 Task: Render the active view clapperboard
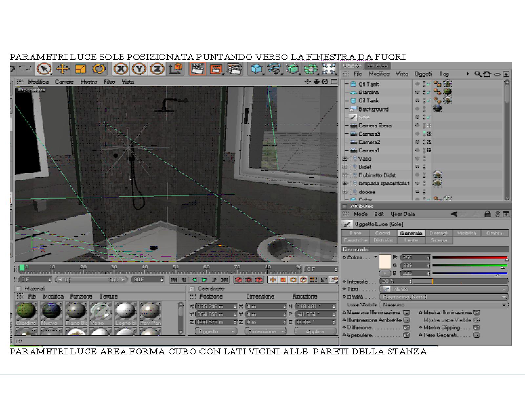coord(198,69)
